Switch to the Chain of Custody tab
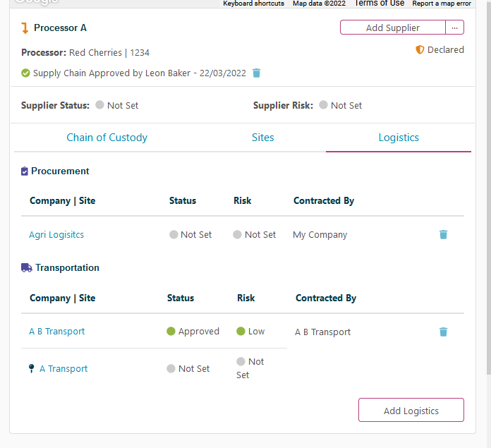The width and height of the screenshot is (491, 448). [107, 138]
